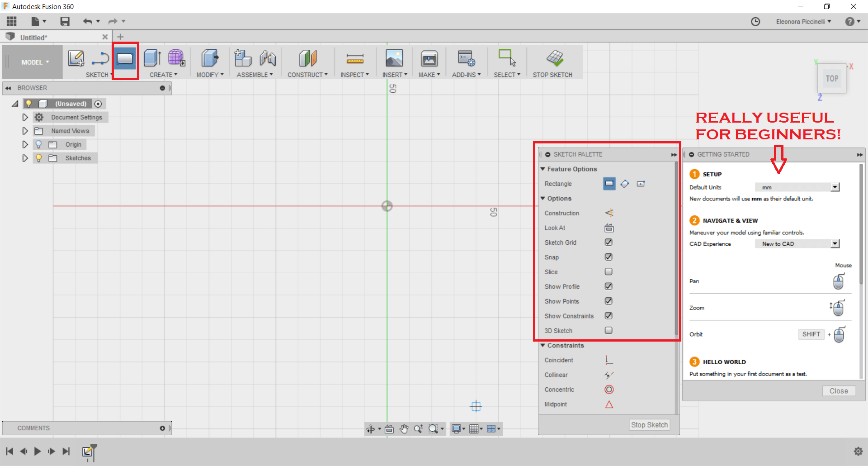
Task: Open the Default Units dropdown
Action: 797,187
